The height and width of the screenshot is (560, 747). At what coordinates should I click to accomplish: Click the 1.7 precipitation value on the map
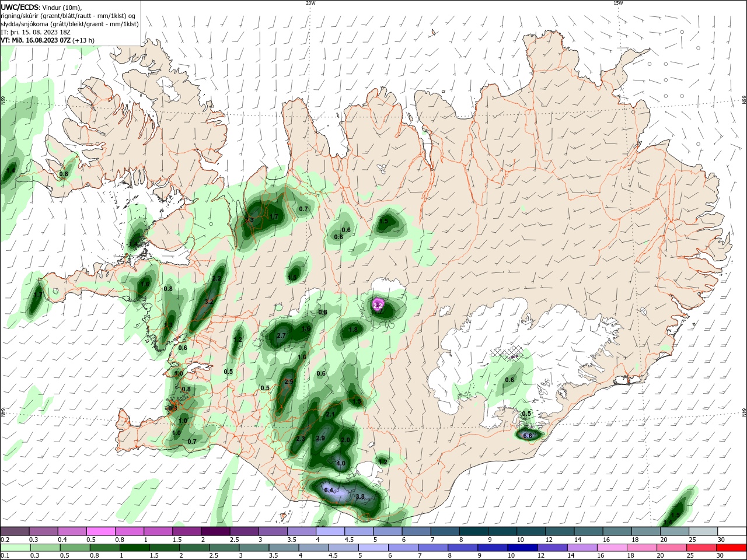[274, 216]
